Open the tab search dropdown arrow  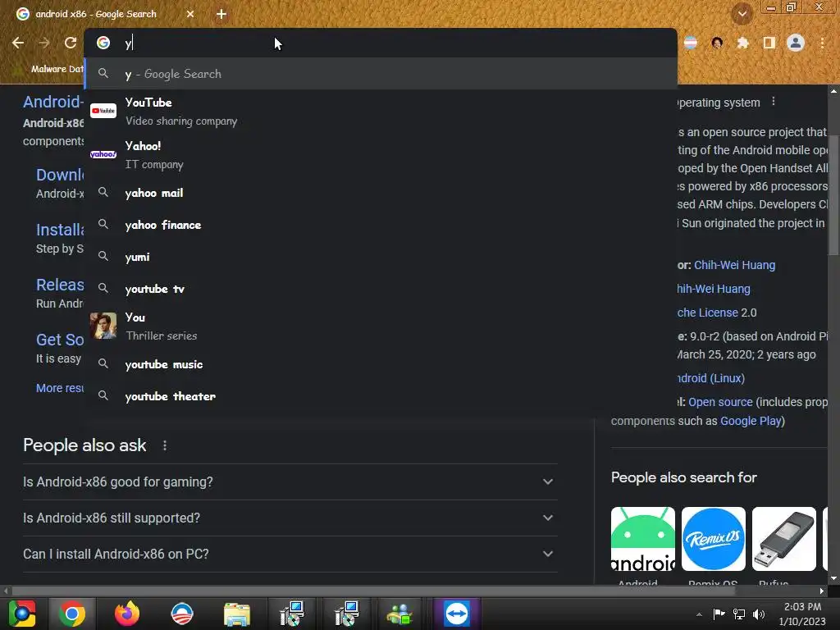click(742, 14)
